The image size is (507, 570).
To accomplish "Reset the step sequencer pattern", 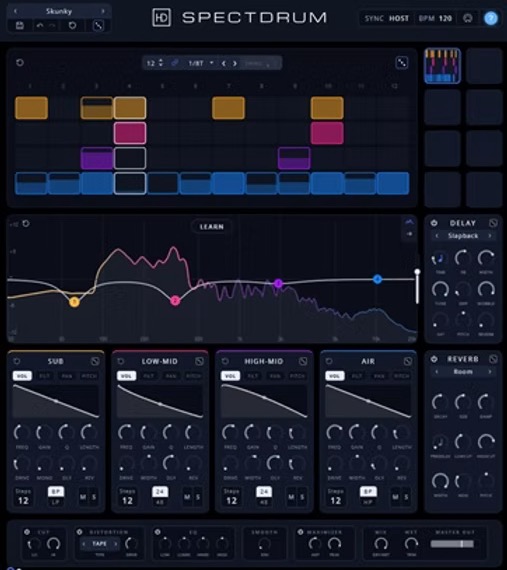I will 20,63.
